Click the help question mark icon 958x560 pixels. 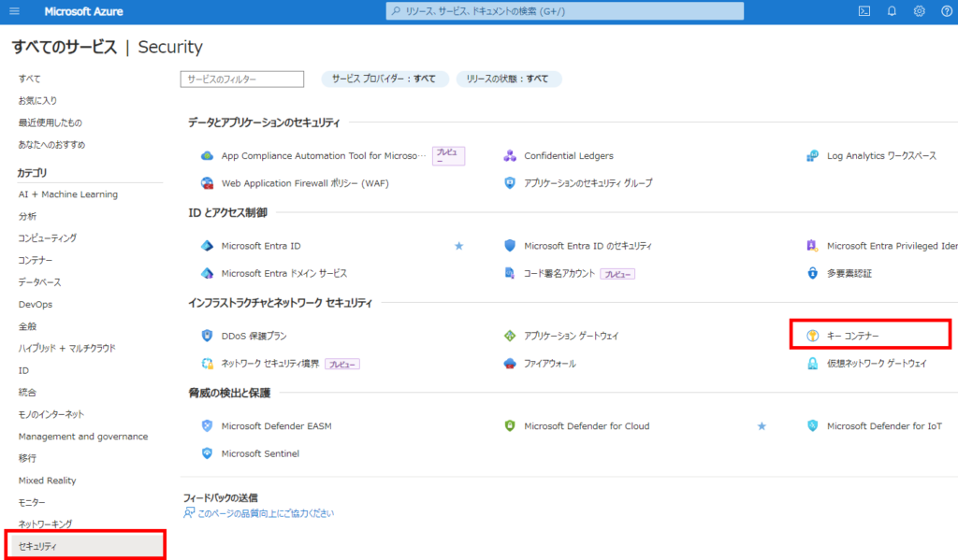pos(947,11)
